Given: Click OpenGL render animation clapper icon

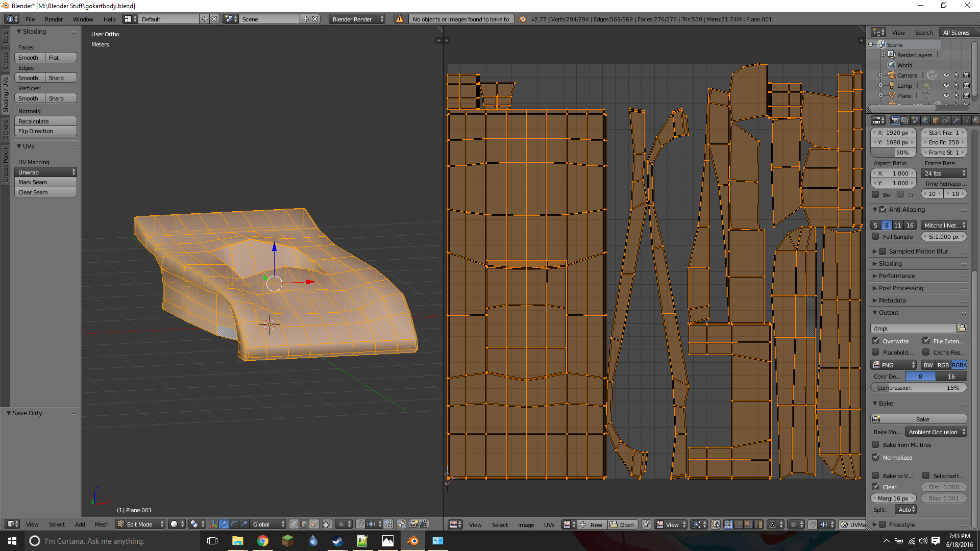Looking at the screenshot, I should [424, 524].
